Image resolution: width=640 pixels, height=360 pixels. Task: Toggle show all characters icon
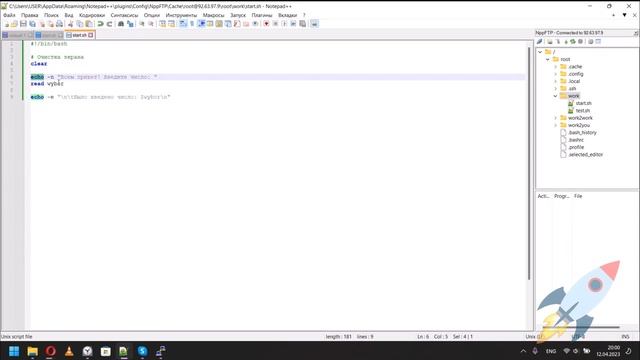192,24
